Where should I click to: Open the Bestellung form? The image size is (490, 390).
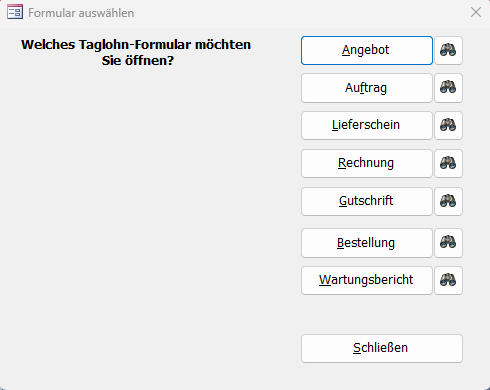click(x=367, y=243)
